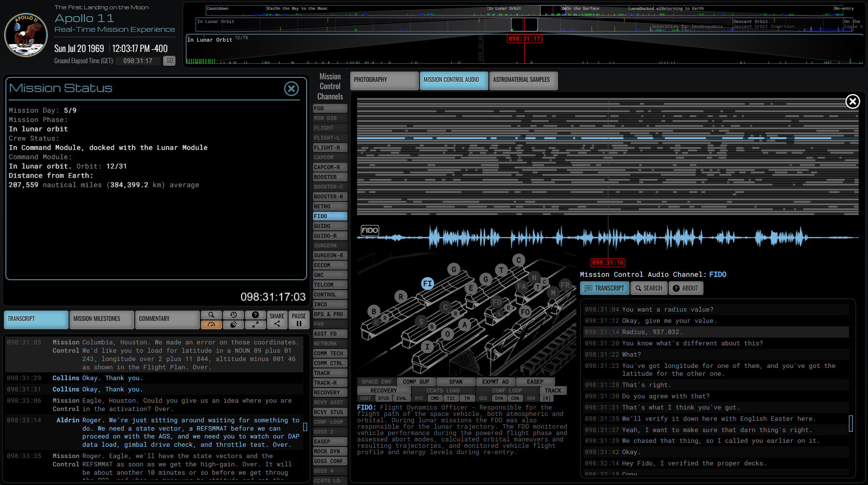Open the Commentary tab
Viewport: 868px width, 485px height.
168,319
